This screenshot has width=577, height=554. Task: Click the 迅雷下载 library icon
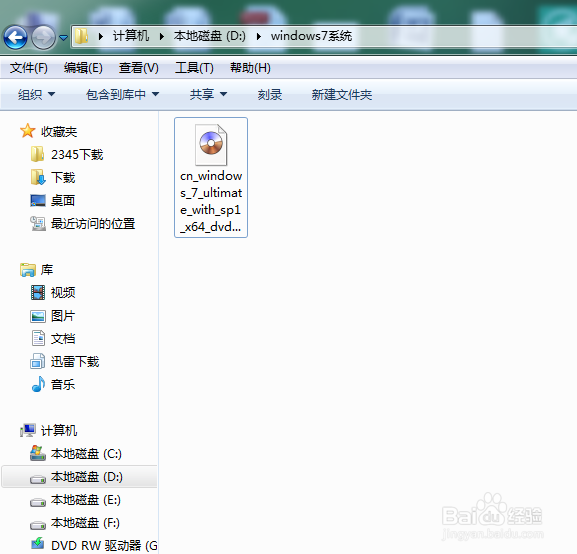click(38, 361)
